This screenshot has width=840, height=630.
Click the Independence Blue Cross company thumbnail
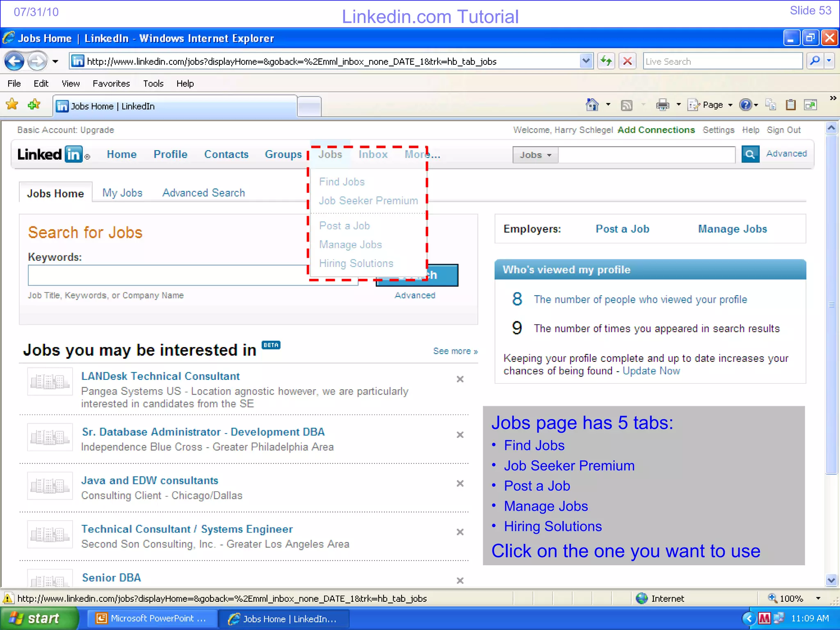[50, 437]
